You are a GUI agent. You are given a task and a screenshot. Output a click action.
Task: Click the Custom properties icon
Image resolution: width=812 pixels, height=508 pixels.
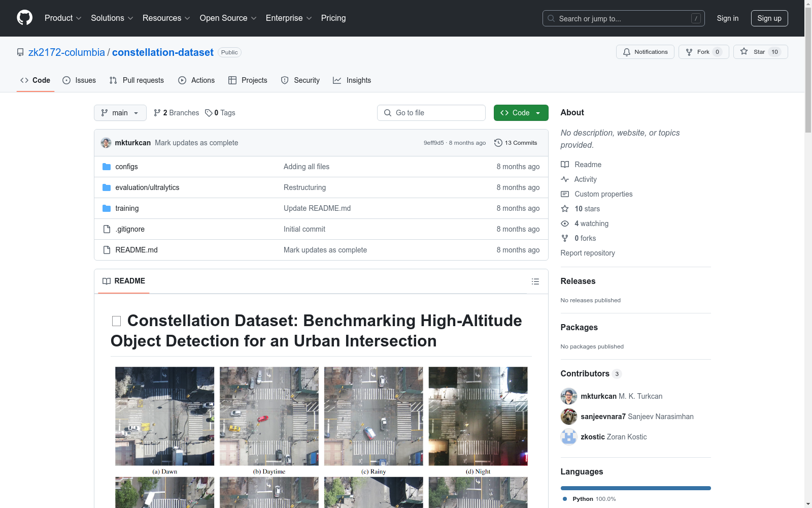pos(565,194)
